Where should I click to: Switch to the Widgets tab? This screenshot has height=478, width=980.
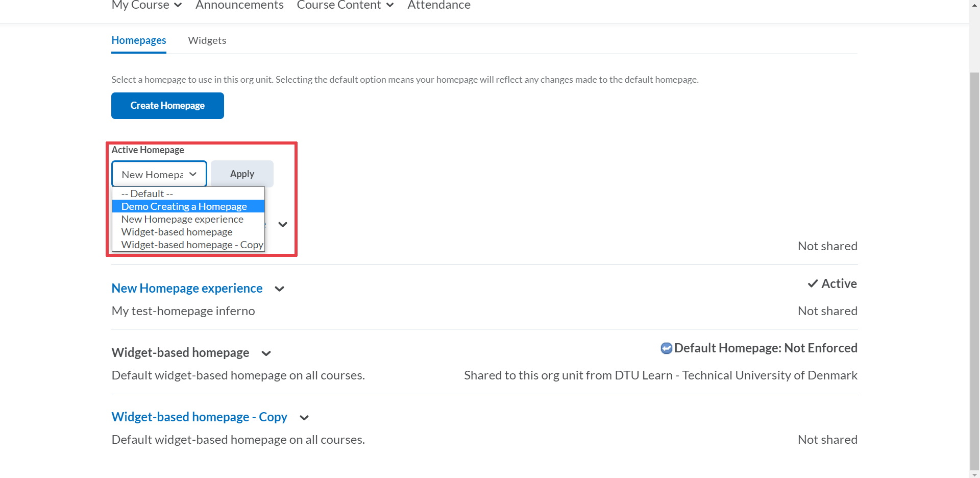207,40
